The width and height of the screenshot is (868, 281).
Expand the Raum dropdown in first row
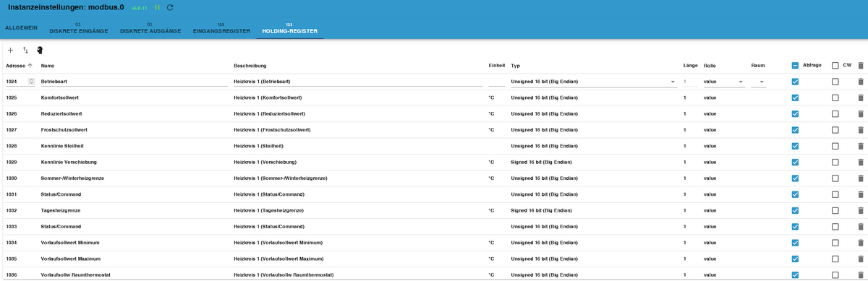pyautogui.click(x=758, y=82)
